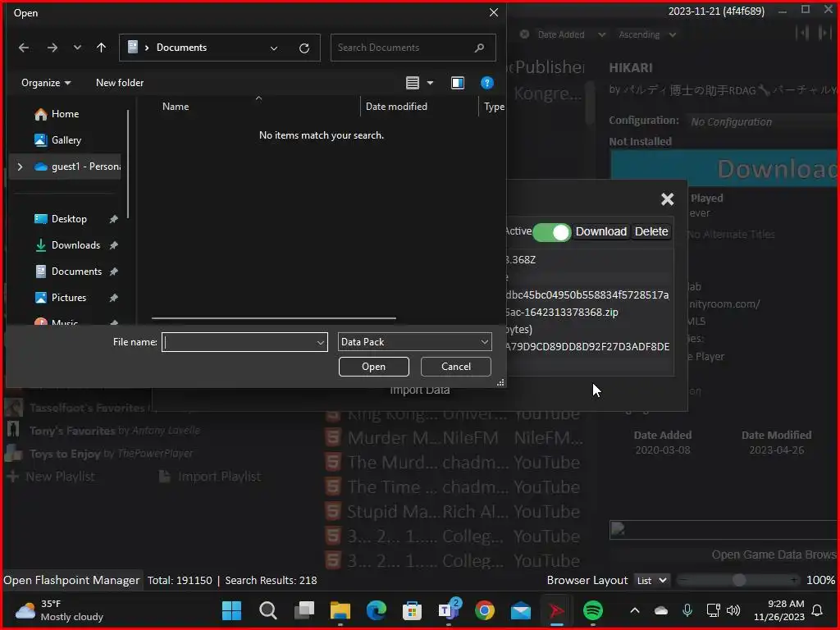The height and width of the screenshot is (630, 840).
Task: Click the Import Playlist file icon
Action: (x=165, y=477)
